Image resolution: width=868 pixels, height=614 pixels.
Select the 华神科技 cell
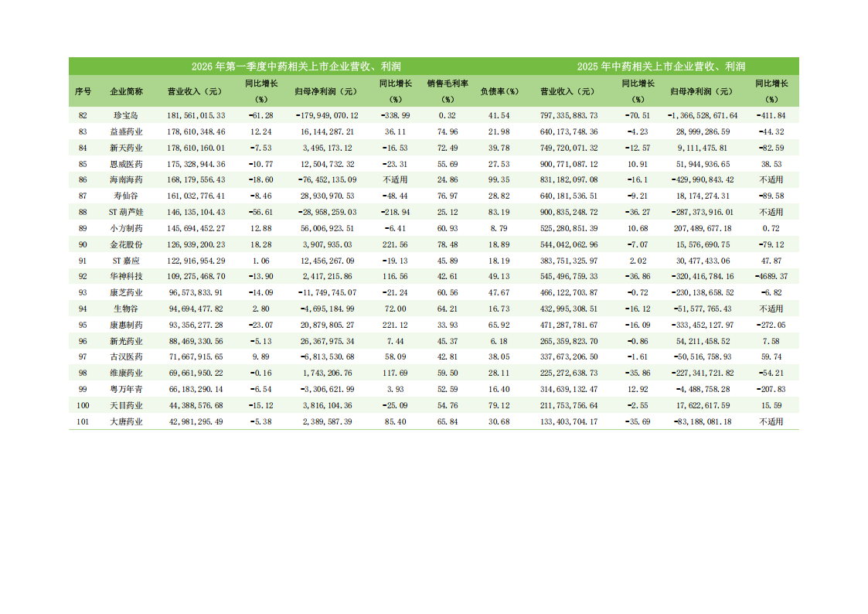pos(126,276)
